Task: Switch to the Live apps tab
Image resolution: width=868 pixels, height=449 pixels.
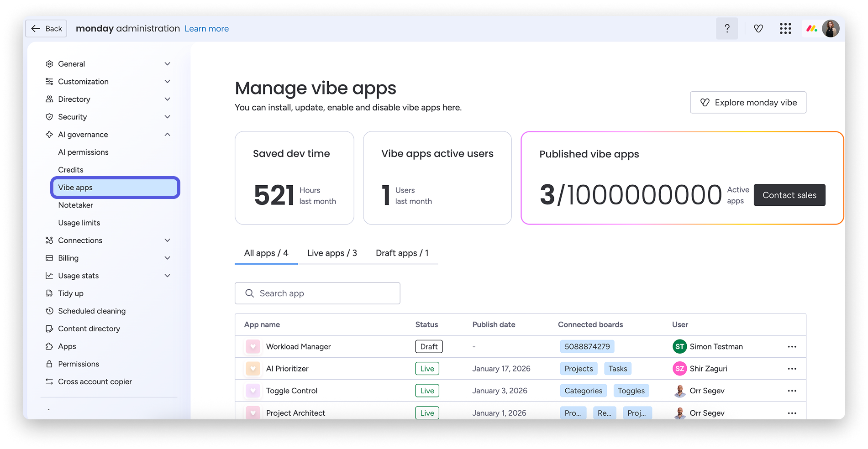Action: click(x=332, y=253)
